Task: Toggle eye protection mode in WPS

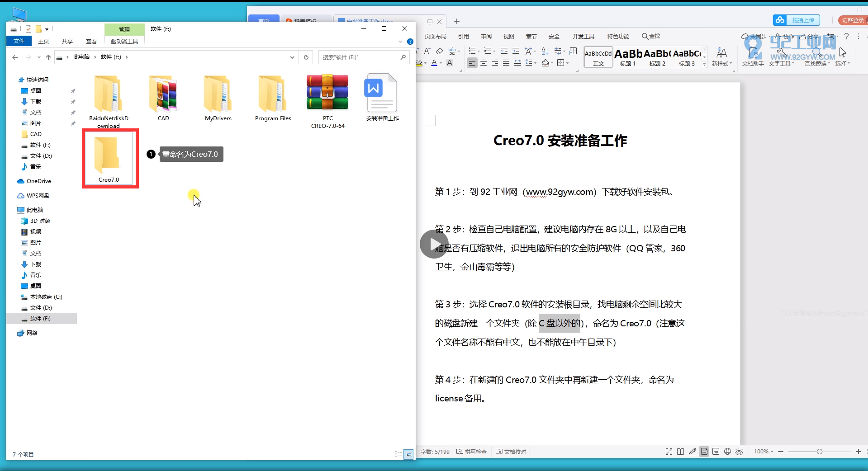Action: 739,452
